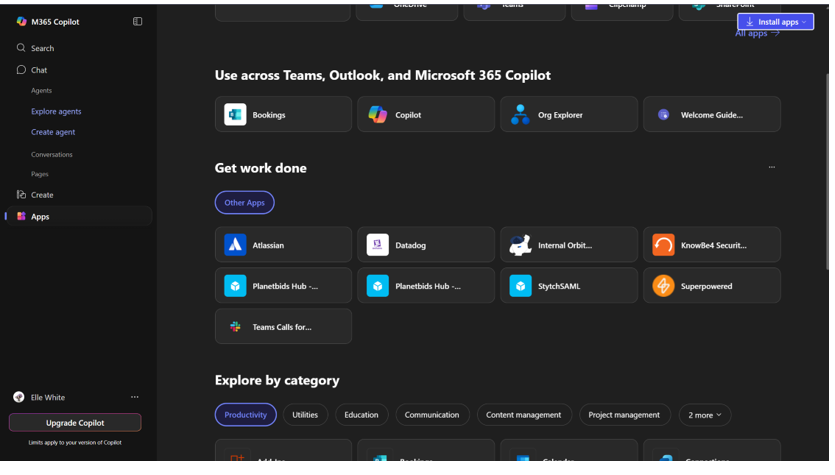Click the Atlassian app icon
The height and width of the screenshot is (475, 835).
pos(236,247)
